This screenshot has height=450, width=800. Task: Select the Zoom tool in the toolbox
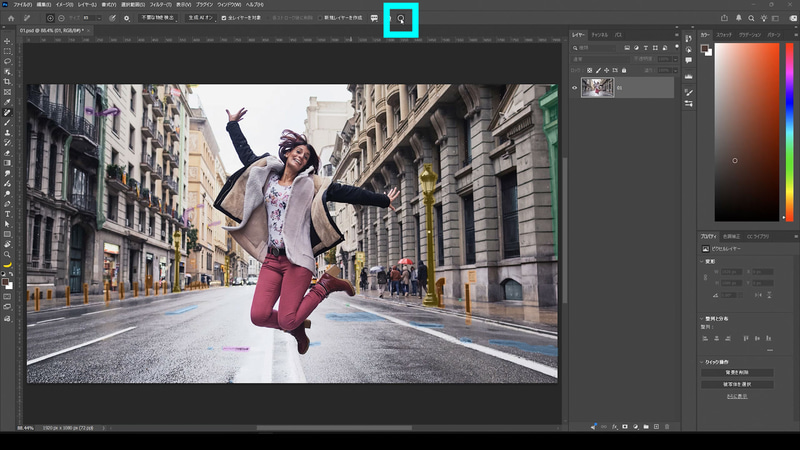pos(7,255)
